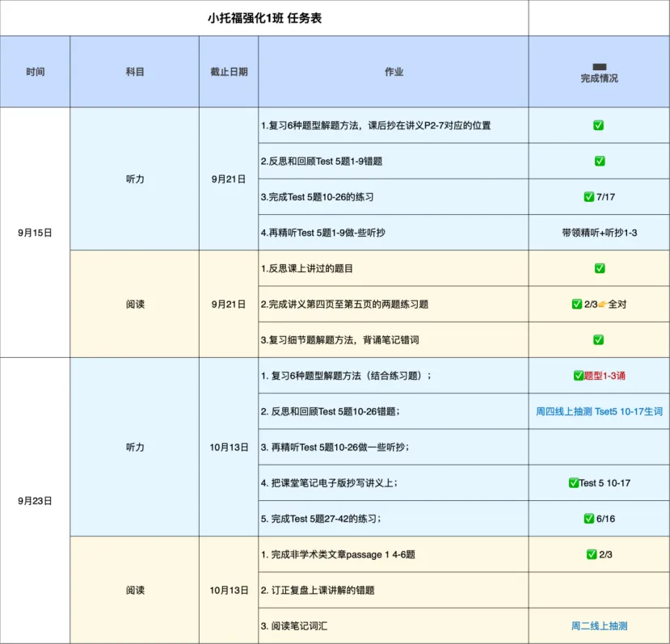Viewport: 670px width, 644px height.
Task: Select task 3.完成Test 5题10-26的练习
Action: 394,196
